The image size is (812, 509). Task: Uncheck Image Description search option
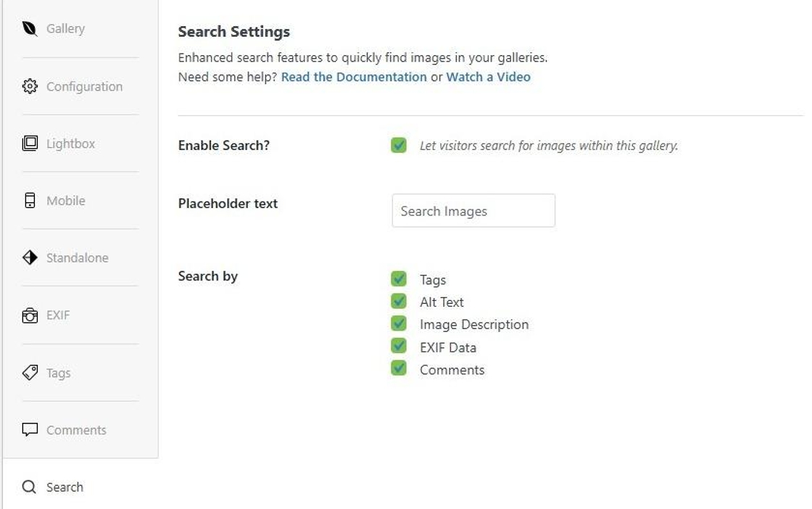pyautogui.click(x=399, y=324)
